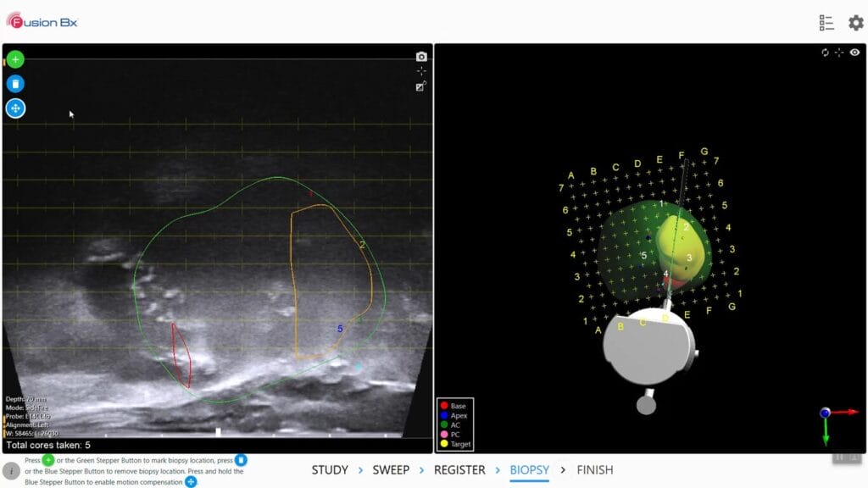Switch to the SWEEP step

tap(392, 469)
